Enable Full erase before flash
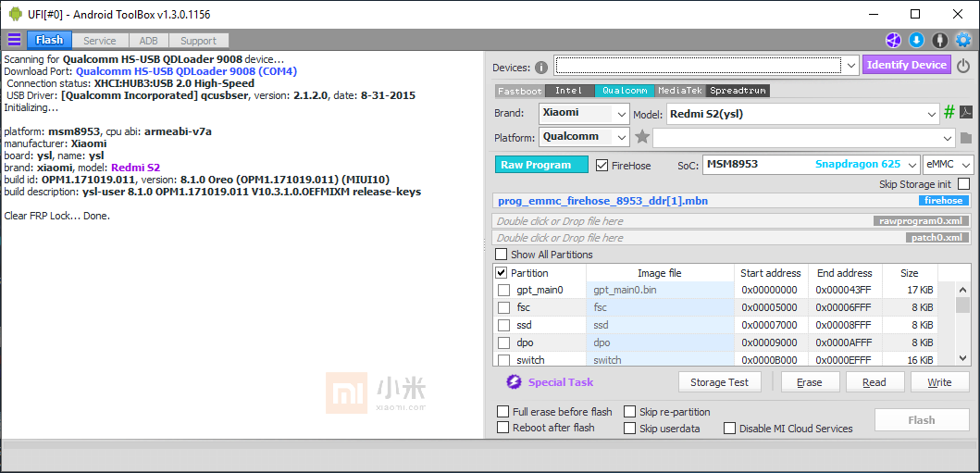 point(502,412)
